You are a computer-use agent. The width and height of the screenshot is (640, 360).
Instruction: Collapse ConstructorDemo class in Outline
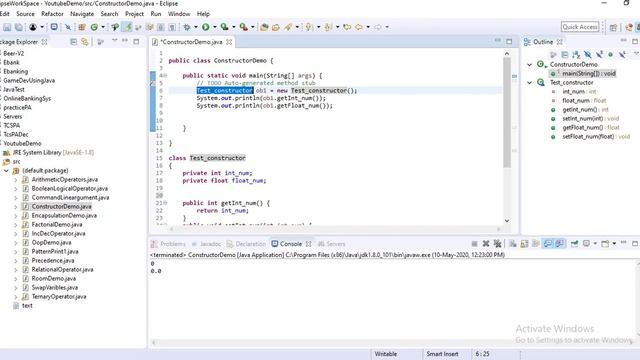(x=530, y=64)
